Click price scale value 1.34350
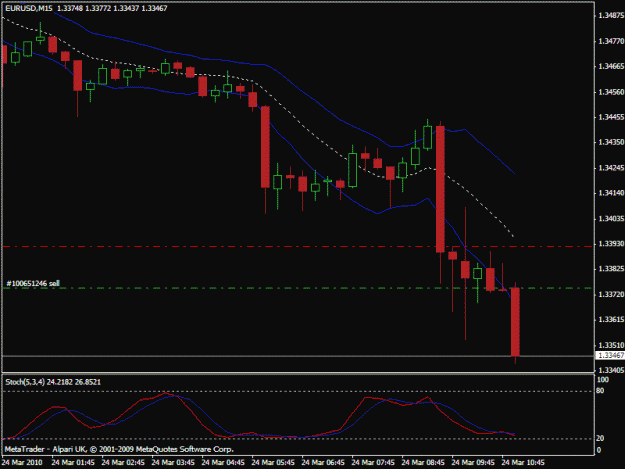The height and width of the screenshot is (469, 625). tap(611, 142)
